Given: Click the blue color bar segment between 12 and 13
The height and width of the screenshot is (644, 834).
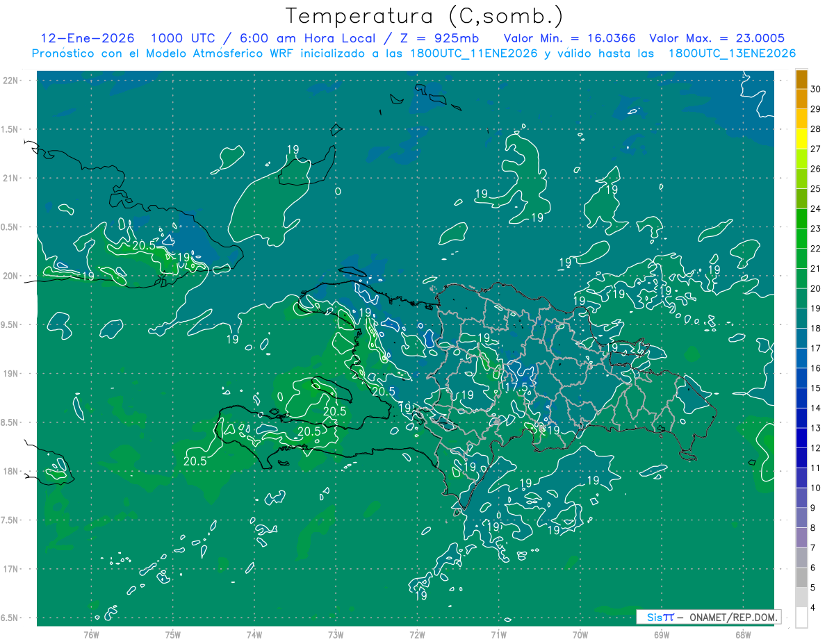Looking at the screenshot, I should 801,438.
